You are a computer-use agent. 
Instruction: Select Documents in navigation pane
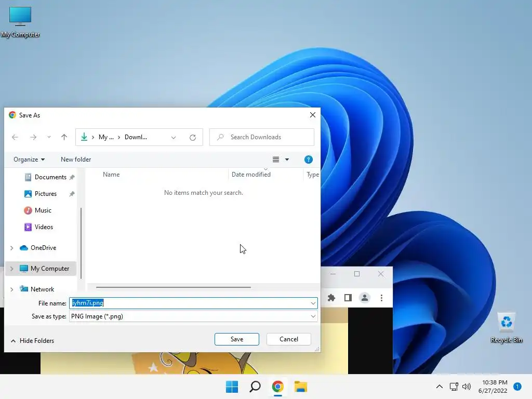(50, 177)
